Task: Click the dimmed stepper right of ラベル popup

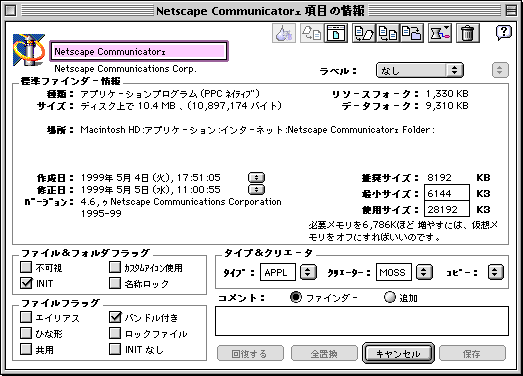Action: pyautogui.click(x=500, y=70)
